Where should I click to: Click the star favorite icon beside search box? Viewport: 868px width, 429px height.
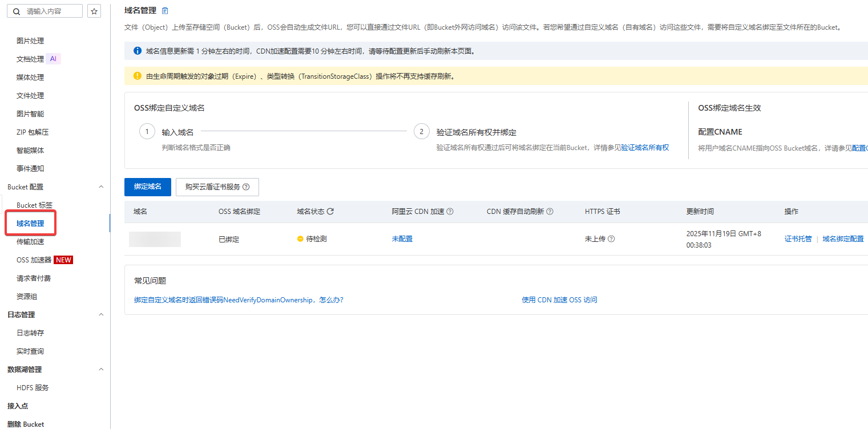coord(94,11)
